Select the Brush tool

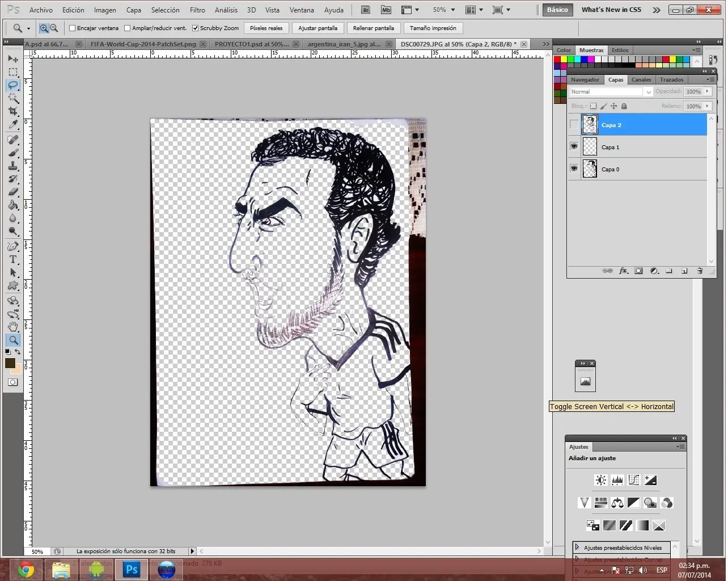13,153
